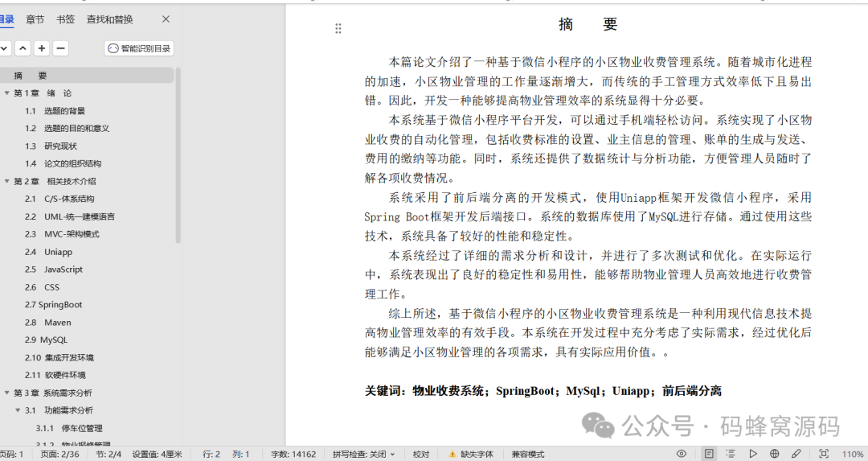This screenshot has width=868, height=461.
Task: Click 行: 2 in status bar
Action: [x=211, y=455]
